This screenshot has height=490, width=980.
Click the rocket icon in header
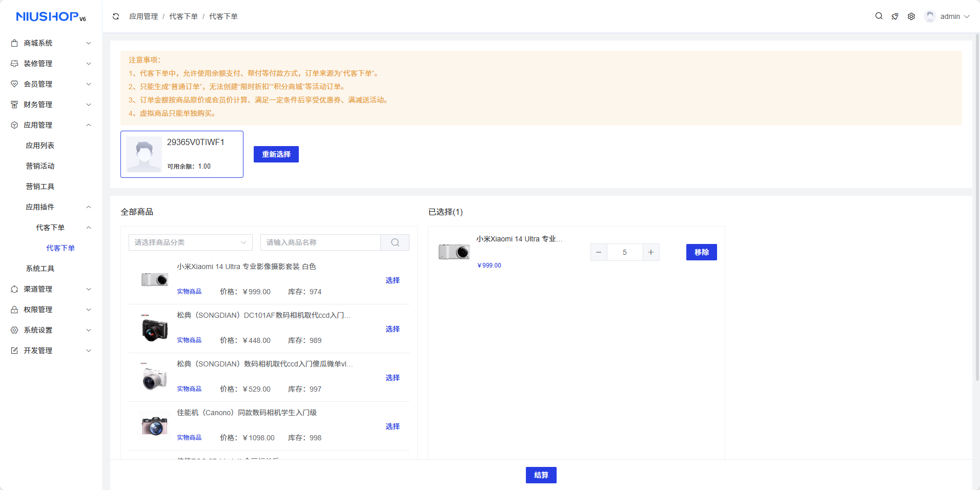pyautogui.click(x=895, y=16)
